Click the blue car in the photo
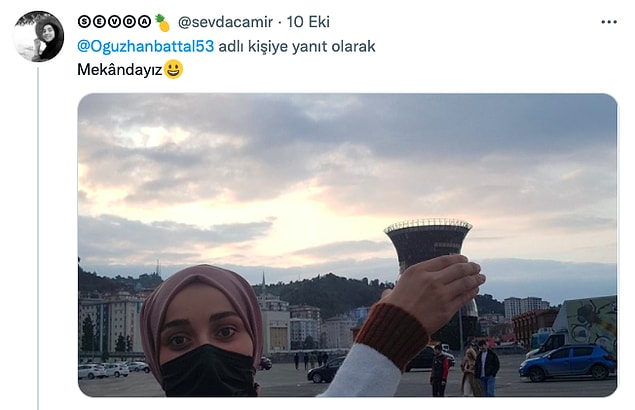The image size is (635, 410). [x=568, y=363]
